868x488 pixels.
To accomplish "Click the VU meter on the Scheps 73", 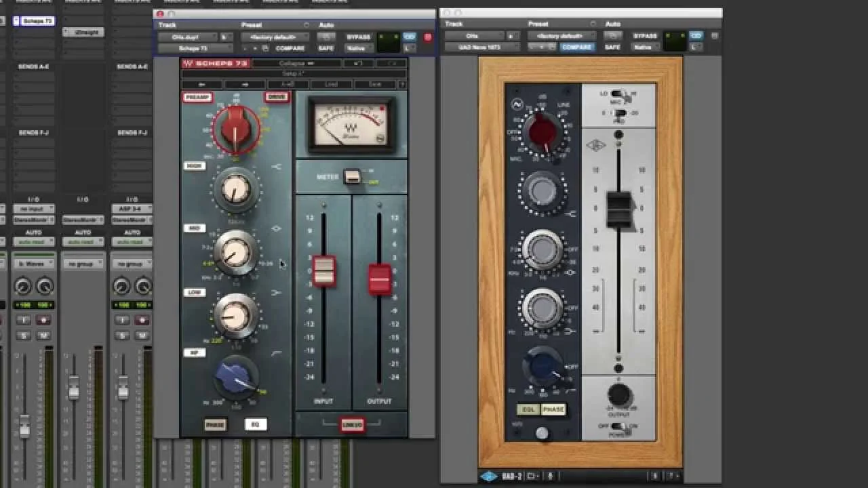I will (x=350, y=123).
